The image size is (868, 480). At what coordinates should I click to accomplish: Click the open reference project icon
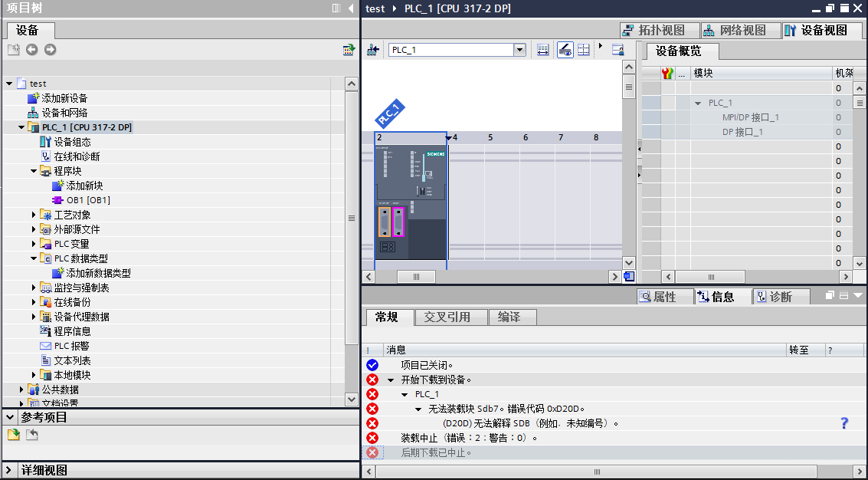pos(14,435)
